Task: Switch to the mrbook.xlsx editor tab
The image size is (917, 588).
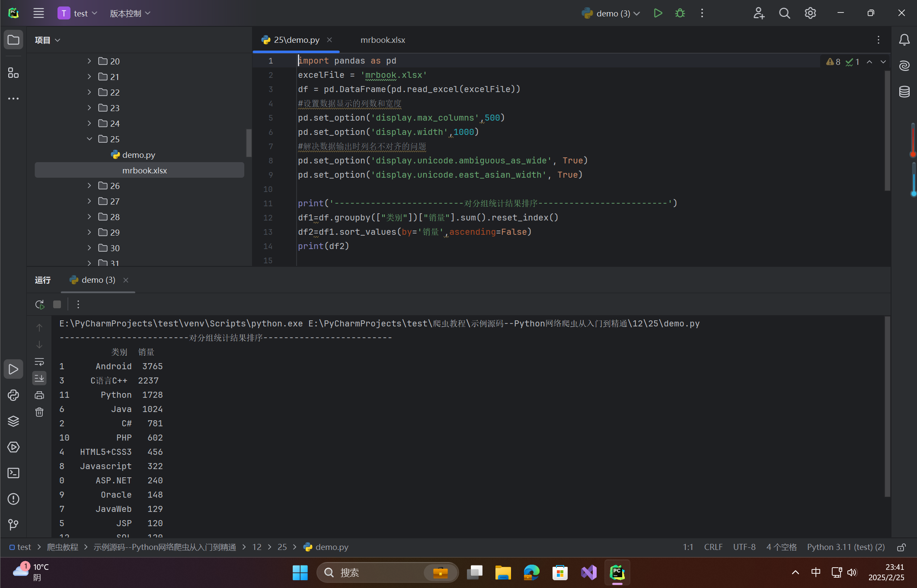Action: coord(383,40)
